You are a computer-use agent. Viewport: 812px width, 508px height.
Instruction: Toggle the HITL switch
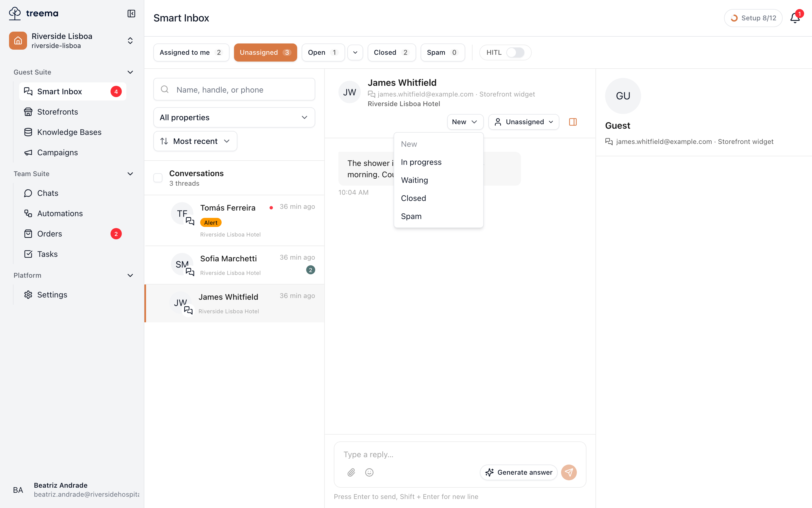pyautogui.click(x=515, y=52)
